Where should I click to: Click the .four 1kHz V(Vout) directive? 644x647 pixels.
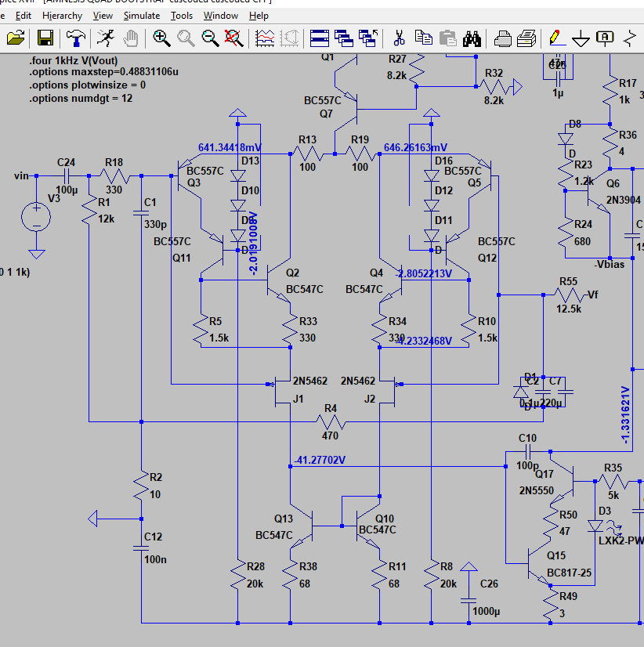(x=74, y=60)
